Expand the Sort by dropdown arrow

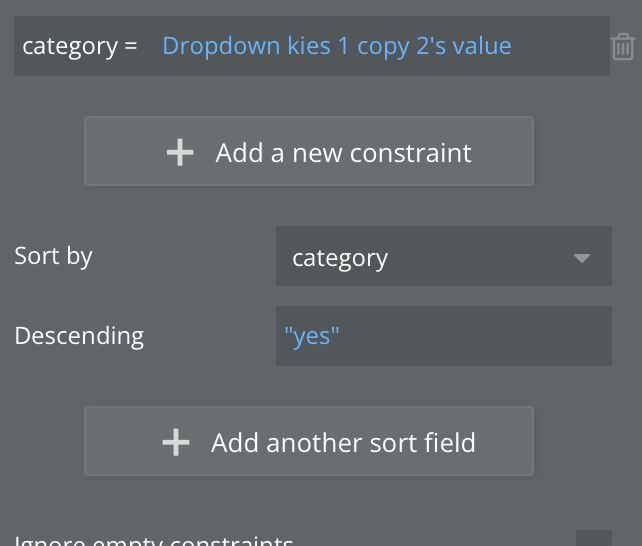pyautogui.click(x=581, y=258)
